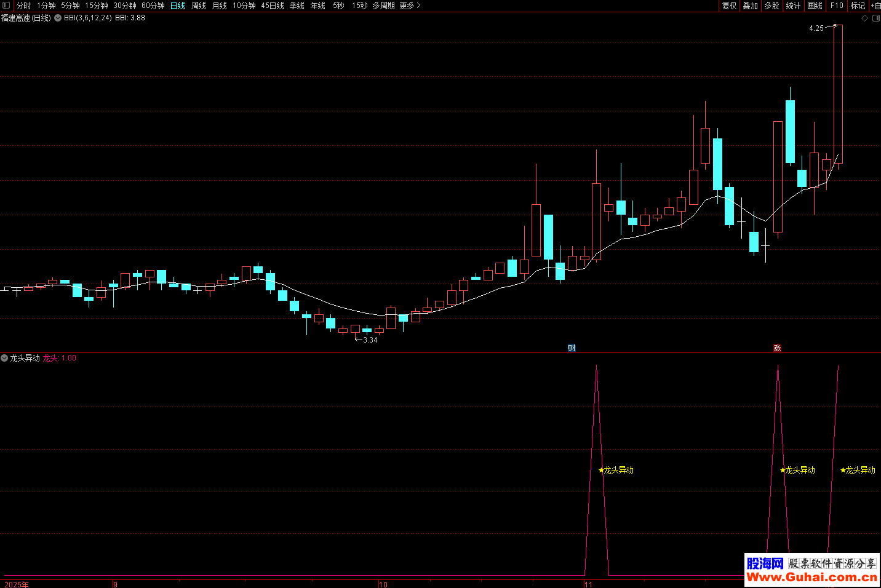Toggle the 复权 price adjustment button
This screenshot has width=881, height=588.
tap(729, 6)
